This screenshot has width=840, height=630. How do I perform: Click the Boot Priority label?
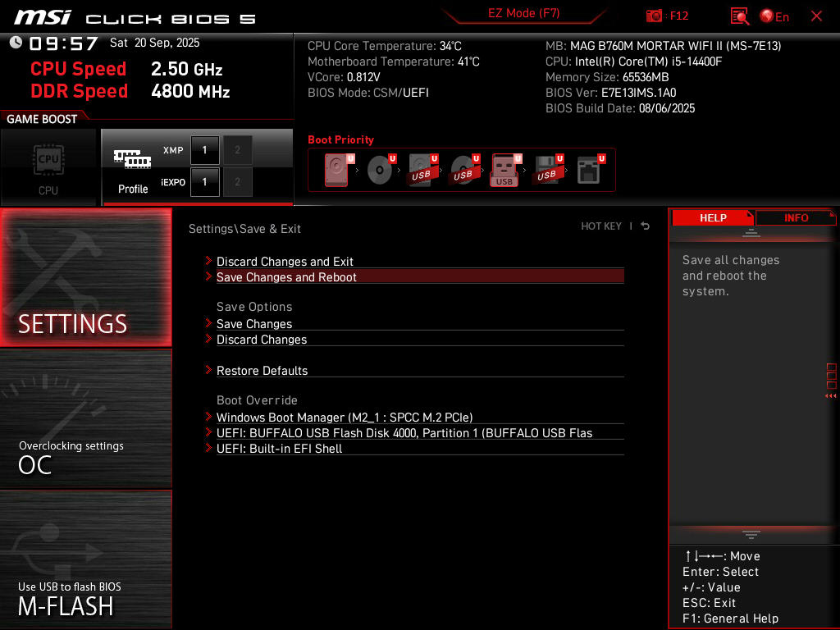(x=340, y=139)
